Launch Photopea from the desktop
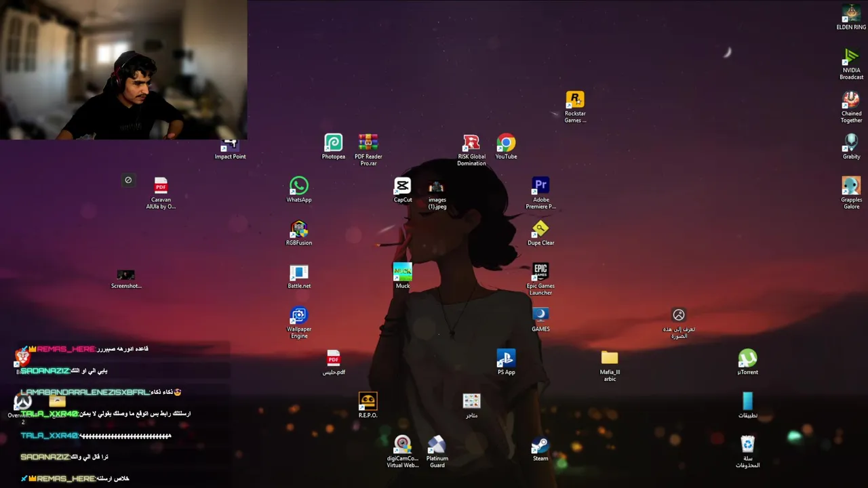Screen dimensions: 868x488 (333, 146)
